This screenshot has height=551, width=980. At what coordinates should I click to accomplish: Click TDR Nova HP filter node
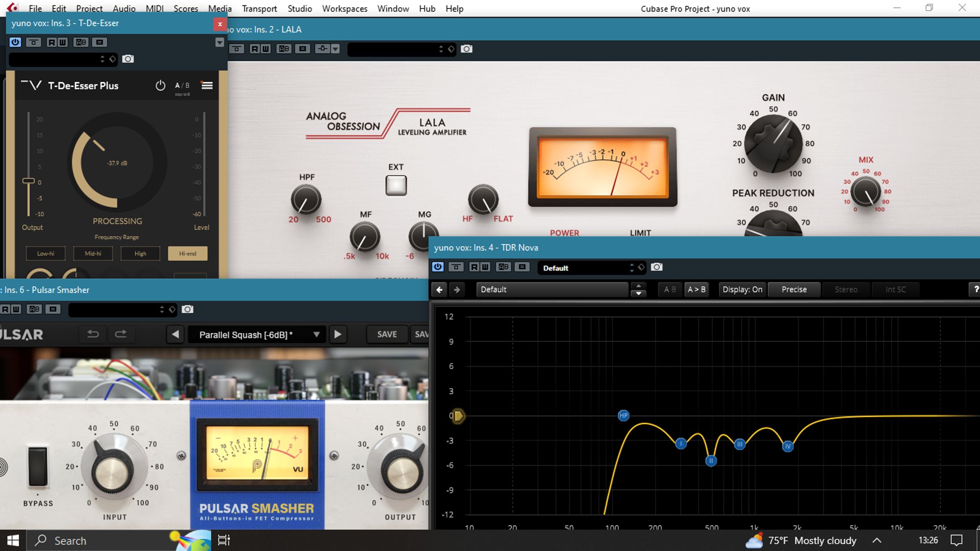pos(623,415)
